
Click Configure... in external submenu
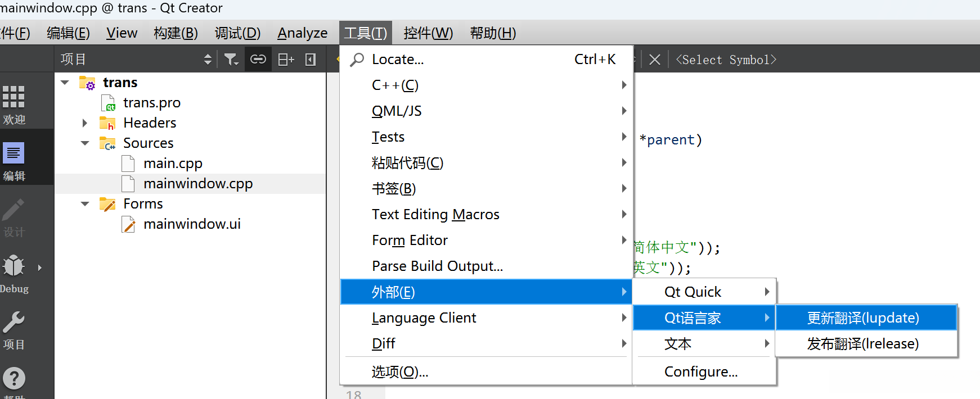pos(701,372)
